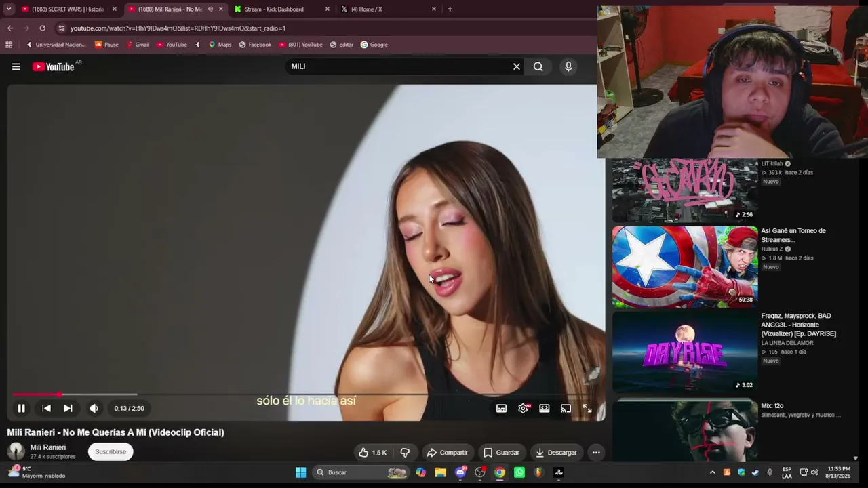Play the Así Gané un Torneo de Streamers thumbnail
Screen dimensions: 868x488
pos(685,266)
